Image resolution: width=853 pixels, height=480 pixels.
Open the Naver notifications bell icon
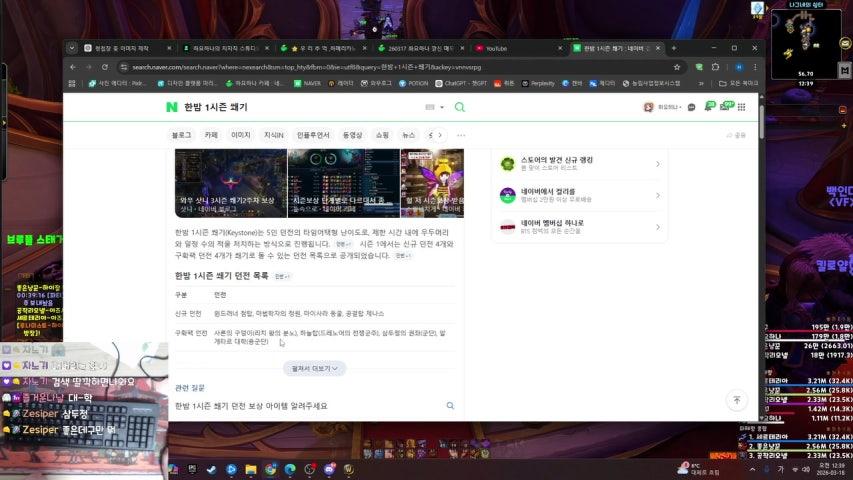pyautogui.click(x=710, y=106)
